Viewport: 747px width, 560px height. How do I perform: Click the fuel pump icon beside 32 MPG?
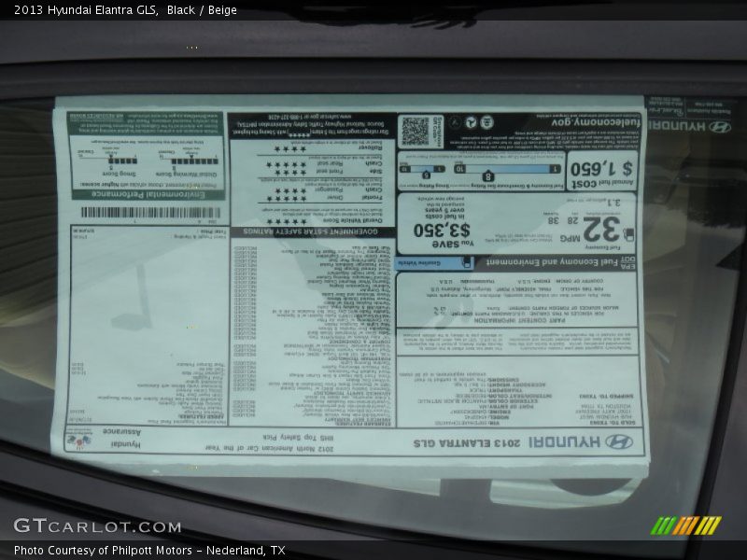(628, 234)
